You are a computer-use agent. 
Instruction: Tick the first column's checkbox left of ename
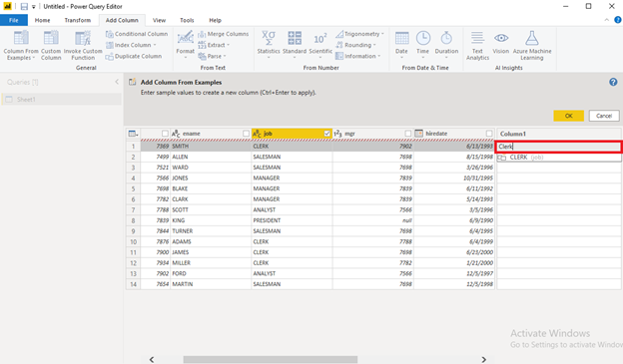pos(165,134)
